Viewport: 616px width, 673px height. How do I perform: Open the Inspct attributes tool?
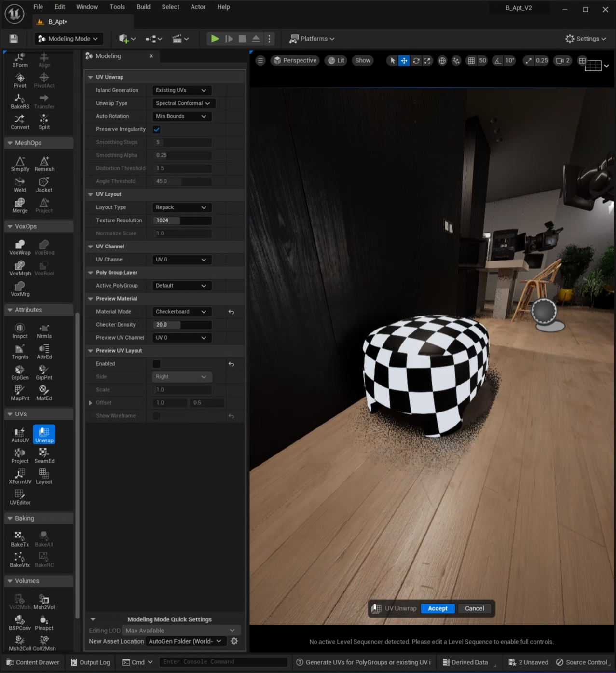point(20,331)
